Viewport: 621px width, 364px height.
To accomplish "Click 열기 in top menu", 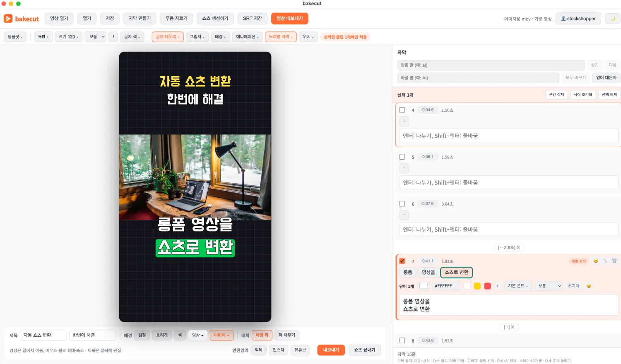I will pos(87,19).
